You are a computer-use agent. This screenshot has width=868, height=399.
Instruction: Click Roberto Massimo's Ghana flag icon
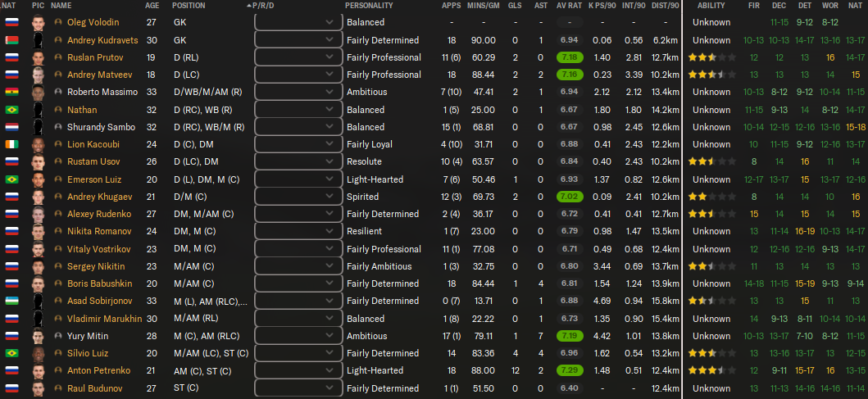(11, 92)
